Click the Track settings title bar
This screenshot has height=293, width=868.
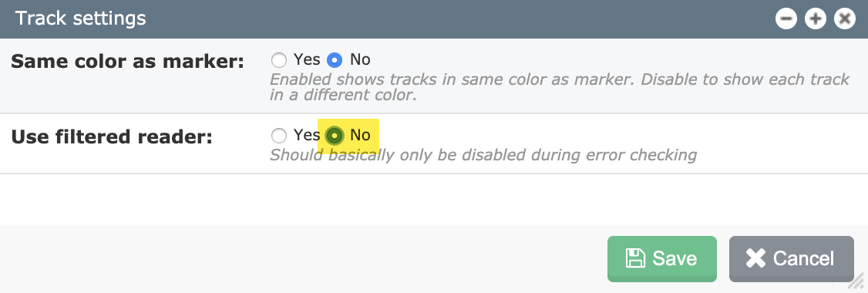(x=388, y=19)
